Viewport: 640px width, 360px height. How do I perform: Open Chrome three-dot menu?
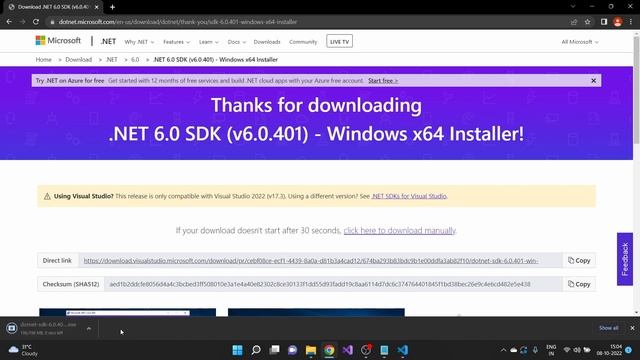(631, 22)
